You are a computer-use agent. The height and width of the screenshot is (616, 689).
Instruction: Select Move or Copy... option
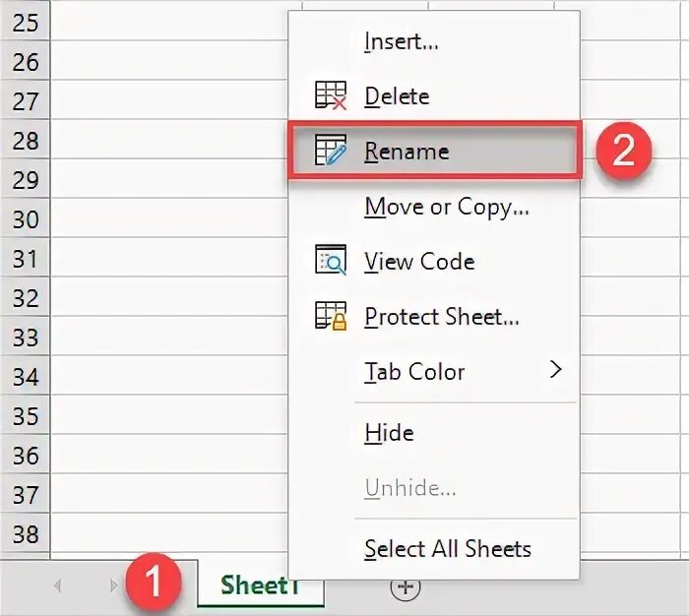point(446,207)
